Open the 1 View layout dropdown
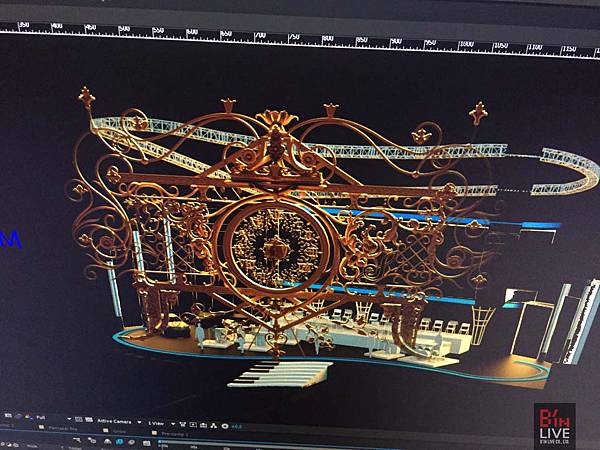 [161, 424]
